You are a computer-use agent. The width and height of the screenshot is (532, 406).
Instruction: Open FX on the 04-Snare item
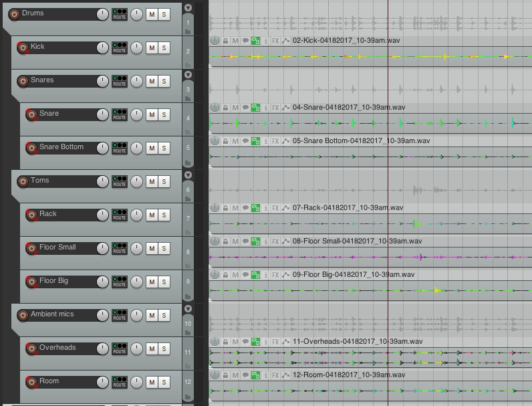click(275, 107)
